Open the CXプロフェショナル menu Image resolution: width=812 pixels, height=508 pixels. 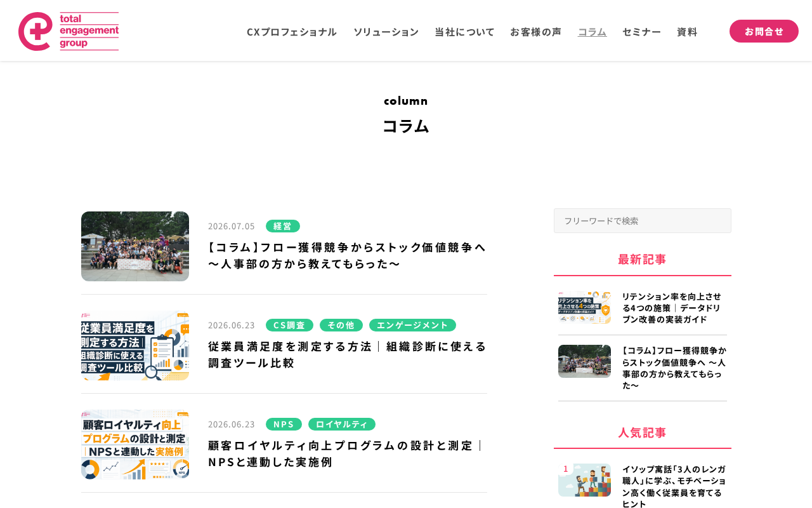[292, 32]
